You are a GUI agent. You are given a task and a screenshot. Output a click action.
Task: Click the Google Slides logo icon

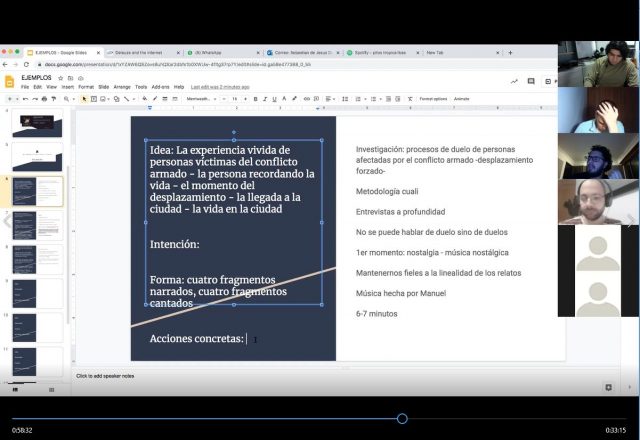(10, 81)
